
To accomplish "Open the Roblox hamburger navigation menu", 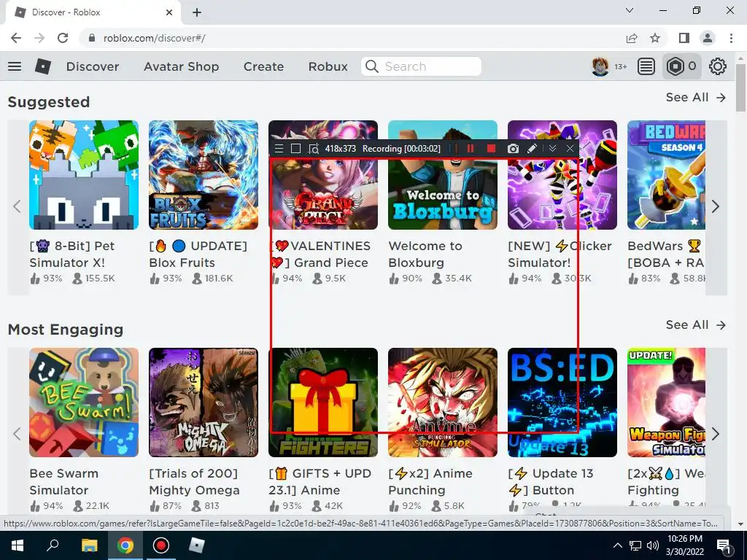I will pos(15,66).
